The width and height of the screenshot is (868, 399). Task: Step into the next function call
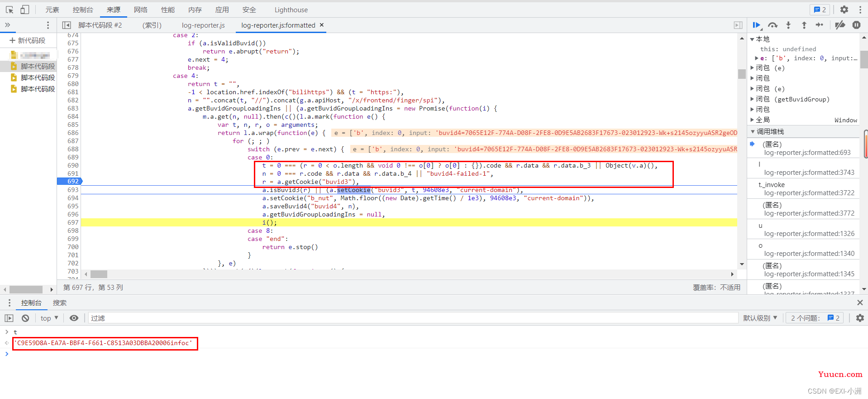point(788,25)
